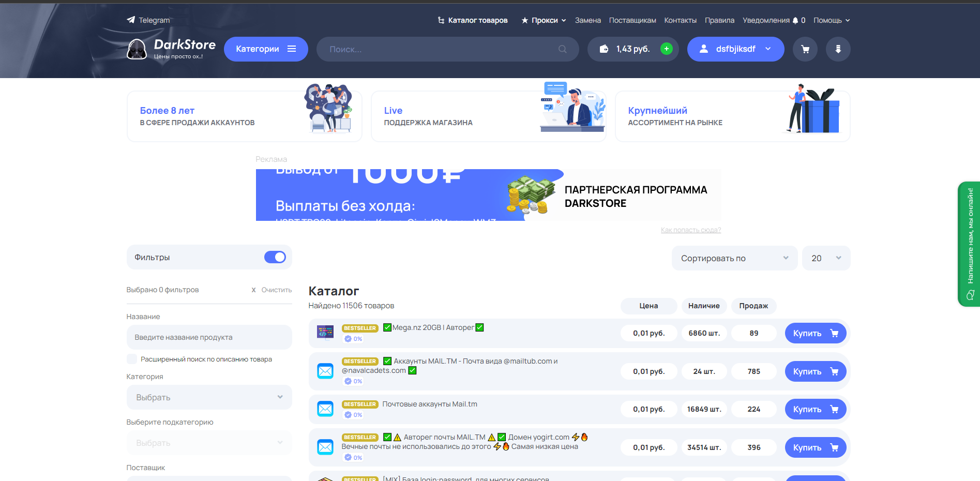Open the подкатегорию Выбрать dropdown
980x481 pixels.
(x=209, y=443)
